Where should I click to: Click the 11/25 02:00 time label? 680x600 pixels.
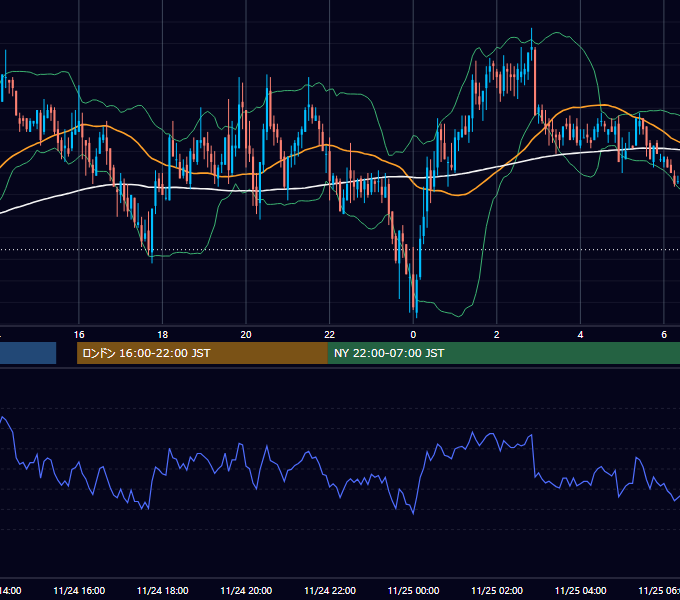(497, 590)
